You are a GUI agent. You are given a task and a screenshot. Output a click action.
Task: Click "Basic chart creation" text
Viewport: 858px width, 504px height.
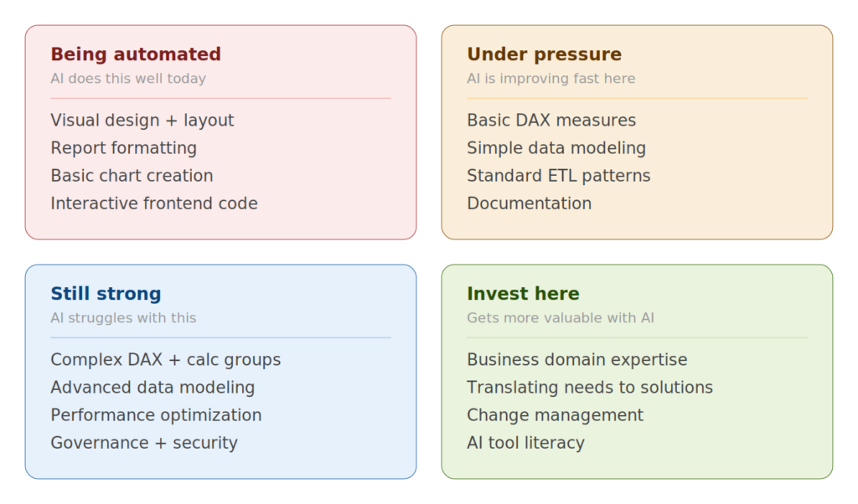click(x=132, y=176)
